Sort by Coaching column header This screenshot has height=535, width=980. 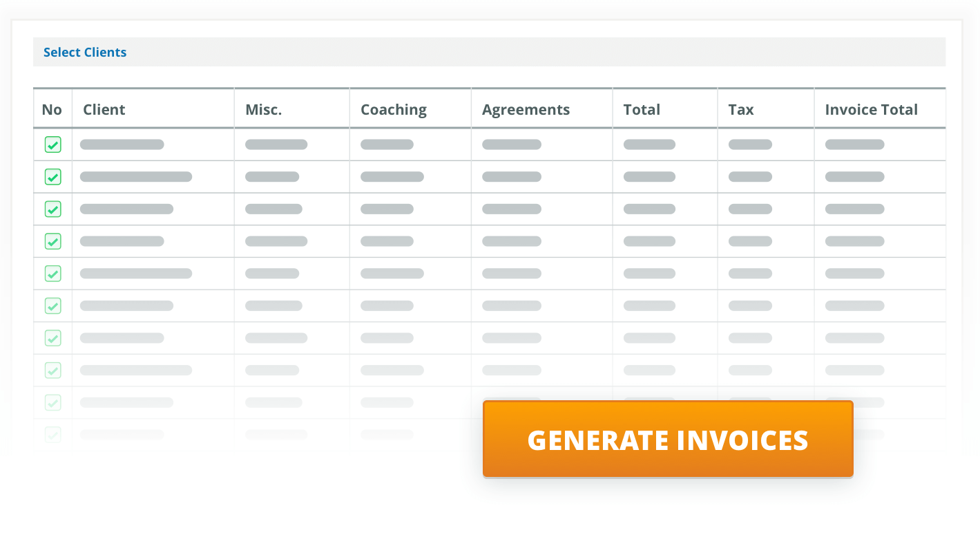[x=394, y=110]
